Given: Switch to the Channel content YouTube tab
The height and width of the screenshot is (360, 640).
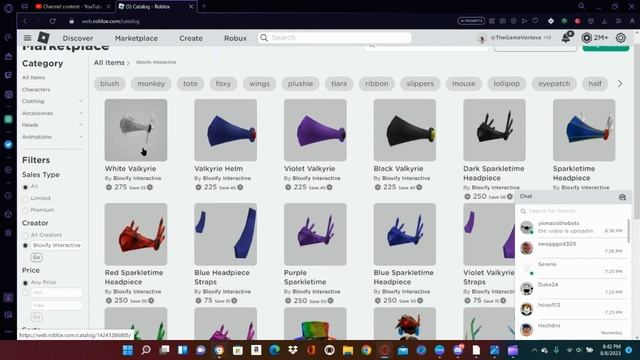Looking at the screenshot, I should pos(73,7).
